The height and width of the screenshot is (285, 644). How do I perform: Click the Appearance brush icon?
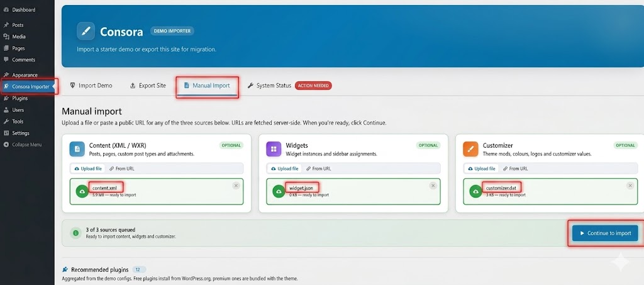(x=6, y=75)
